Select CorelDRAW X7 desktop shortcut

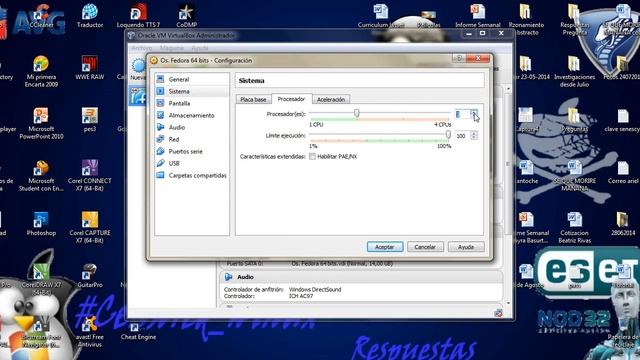pos(41,280)
